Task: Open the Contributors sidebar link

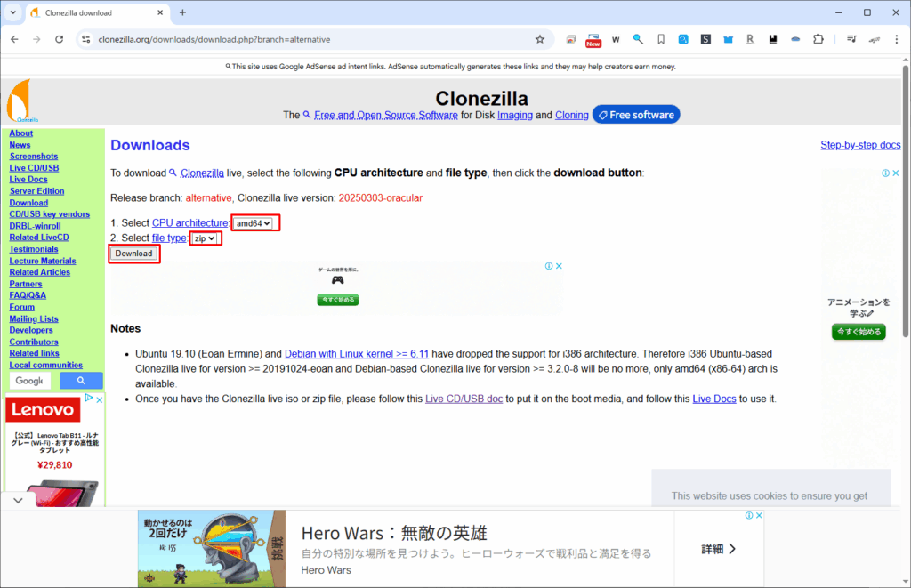Action: coord(34,342)
